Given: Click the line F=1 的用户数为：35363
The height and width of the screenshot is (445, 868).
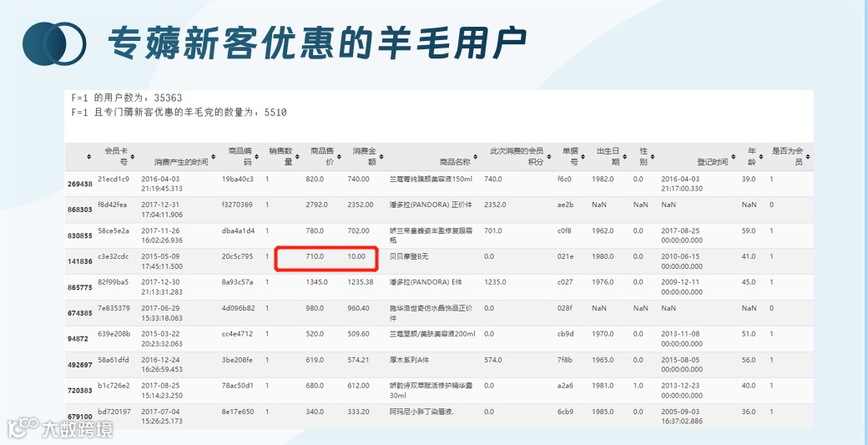Looking at the screenshot, I should coord(127,98).
